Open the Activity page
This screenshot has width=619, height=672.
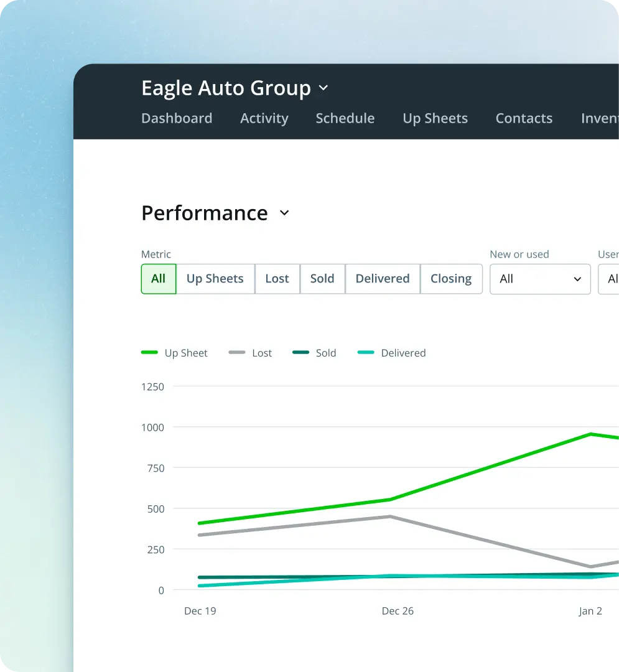click(x=264, y=118)
